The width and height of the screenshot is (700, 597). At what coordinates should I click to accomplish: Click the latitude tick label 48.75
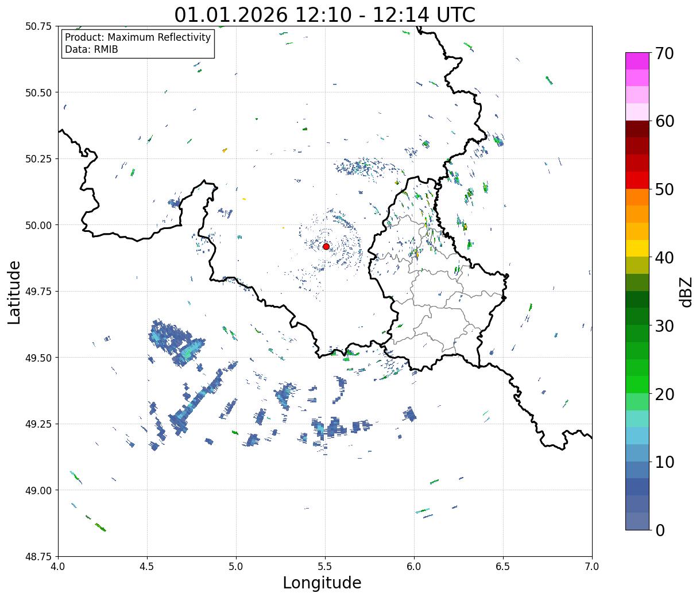tap(38, 556)
